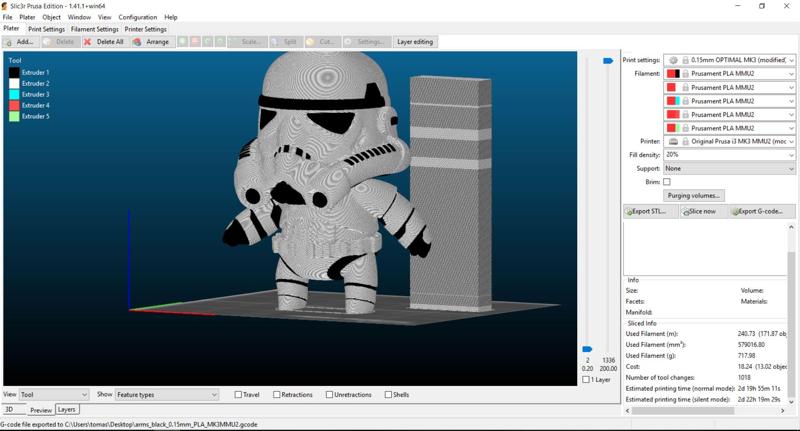The image size is (800, 431).
Task: Switch to the 3D view tab
Action: pos(10,409)
